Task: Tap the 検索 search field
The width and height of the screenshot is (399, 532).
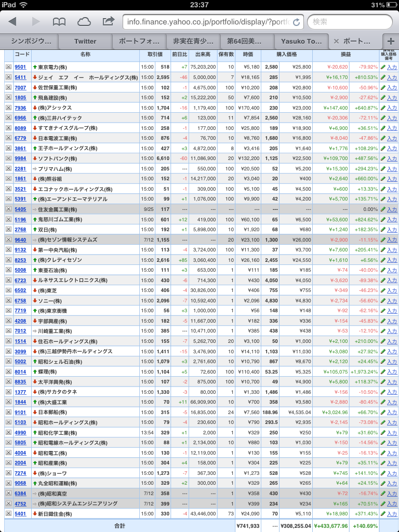Action: click(350, 22)
